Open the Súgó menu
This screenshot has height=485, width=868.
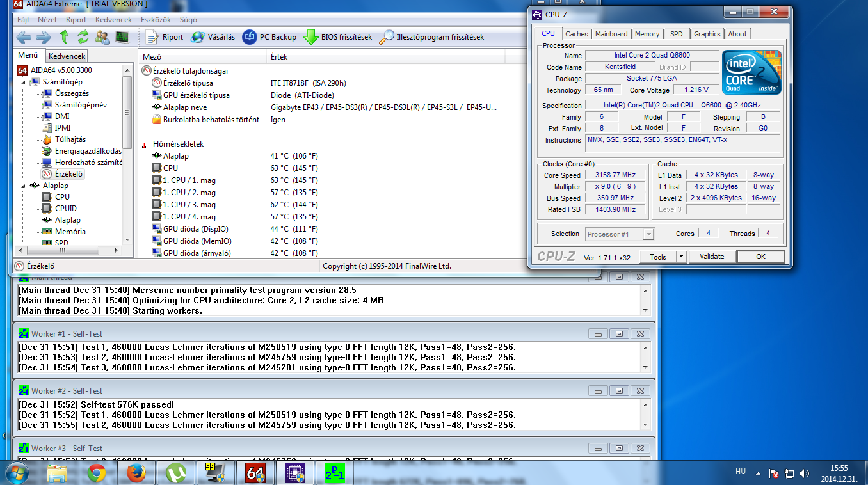coord(188,20)
